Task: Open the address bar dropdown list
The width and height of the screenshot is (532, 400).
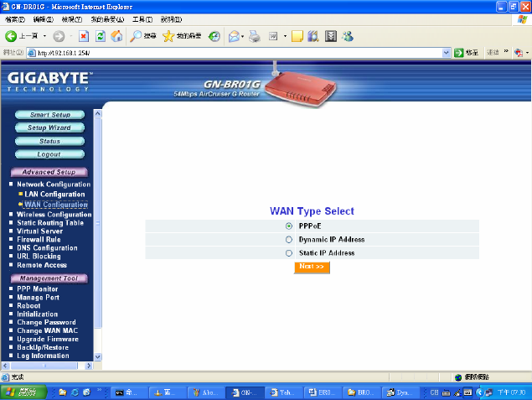Action: [447, 53]
